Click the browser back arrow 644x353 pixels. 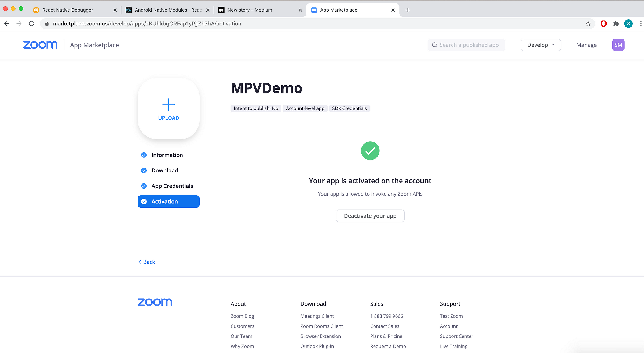[x=7, y=24]
